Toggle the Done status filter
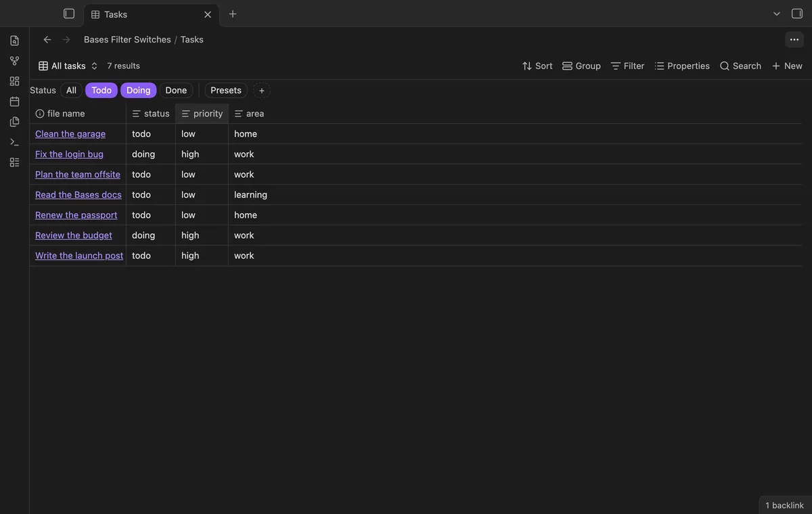The height and width of the screenshot is (514, 812). coord(176,90)
